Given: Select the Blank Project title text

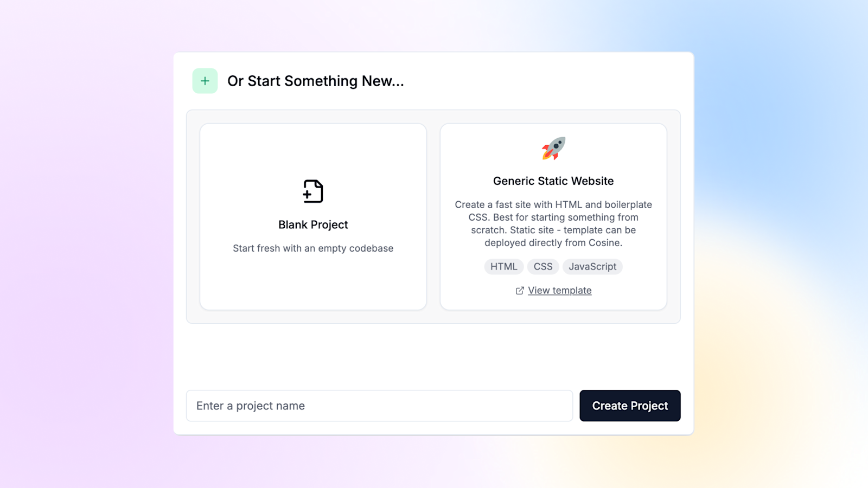Looking at the screenshot, I should pyautogui.click(x=313, y=224).
